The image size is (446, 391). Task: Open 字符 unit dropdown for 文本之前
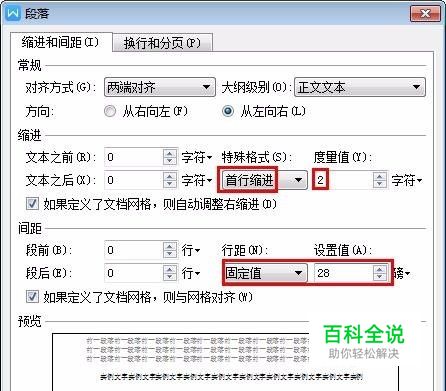(x=196, y=157)
